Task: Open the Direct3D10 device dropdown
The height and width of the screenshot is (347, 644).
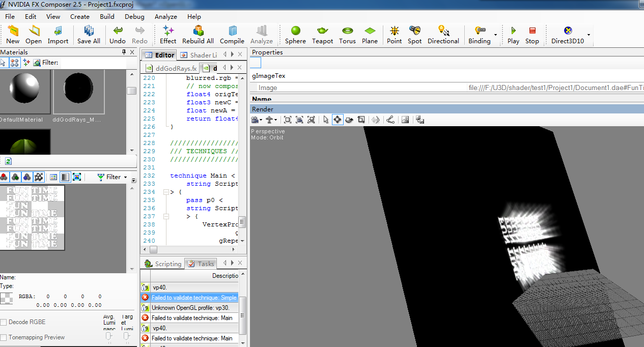Action: coord(589,35)
